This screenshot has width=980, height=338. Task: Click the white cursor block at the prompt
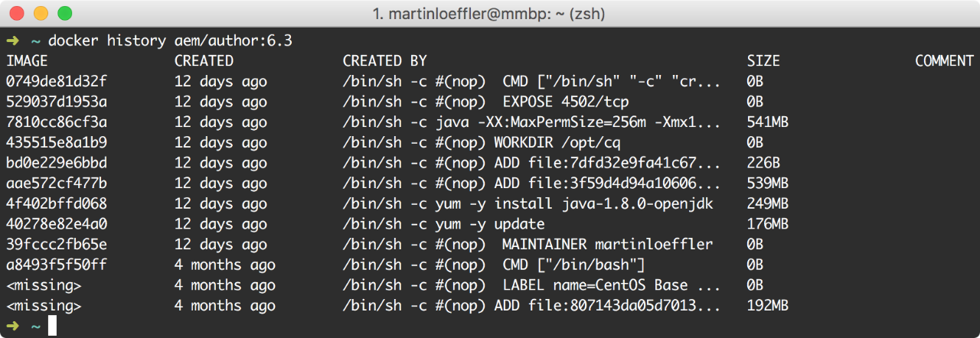[x=52, y=326]
